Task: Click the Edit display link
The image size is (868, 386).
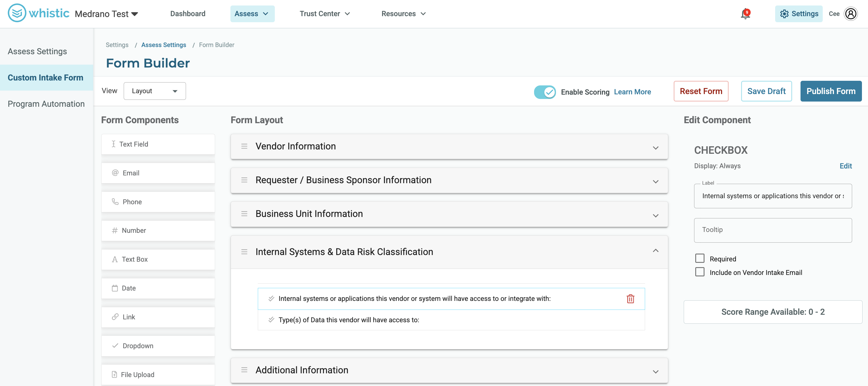Action: click(x=846, y=166)
